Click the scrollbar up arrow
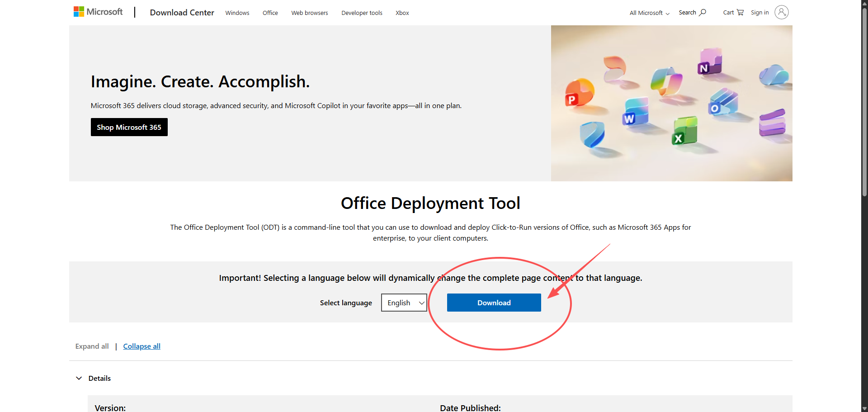Image resolution: width=868 pixels, height=412 pixels. 864,3
